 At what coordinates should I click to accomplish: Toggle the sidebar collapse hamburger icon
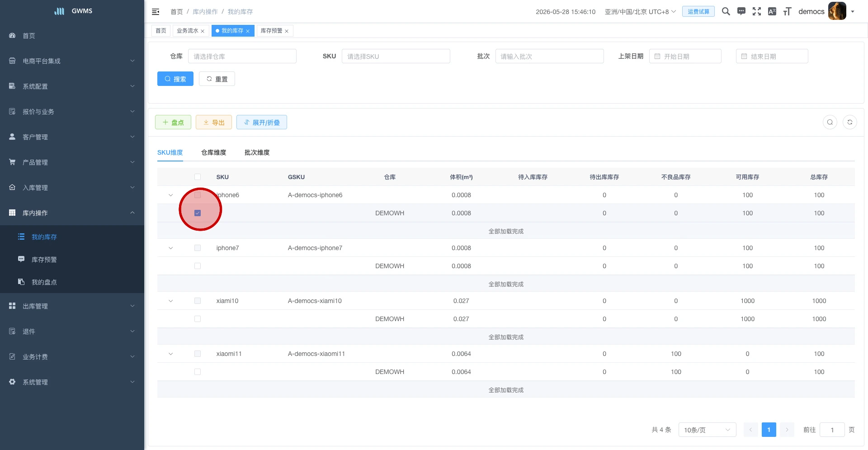point(156,12)
